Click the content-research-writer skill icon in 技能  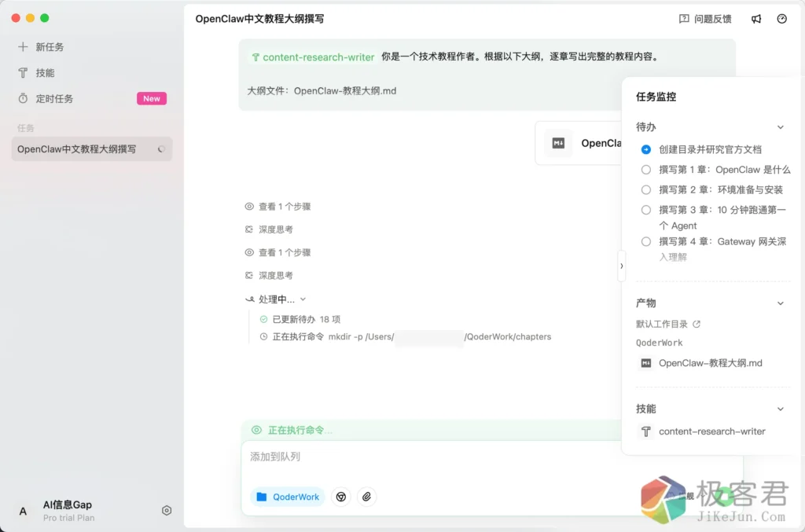point(646,431)
